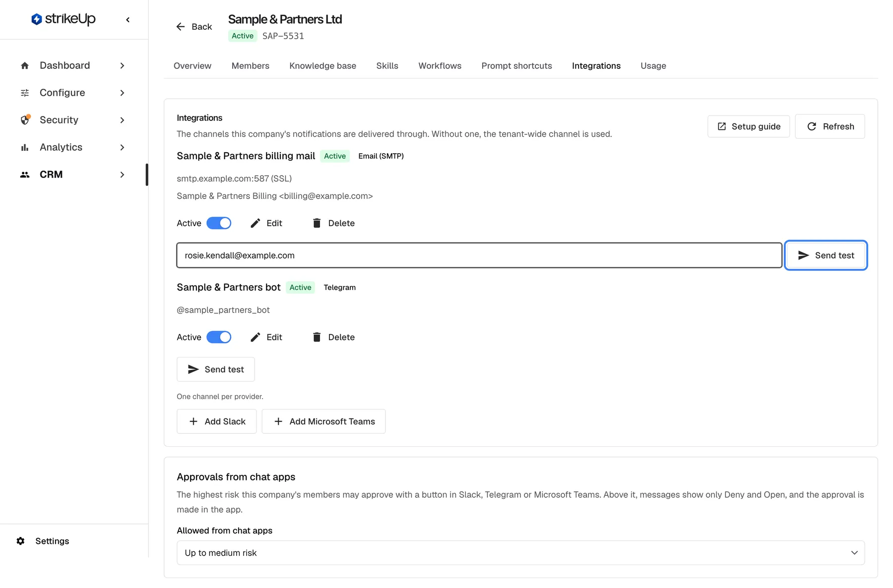The height and width of the screenshot is (588, 893).
Task: Toggle Active switch for Telegram bot
Action: [x=219, y=337]
